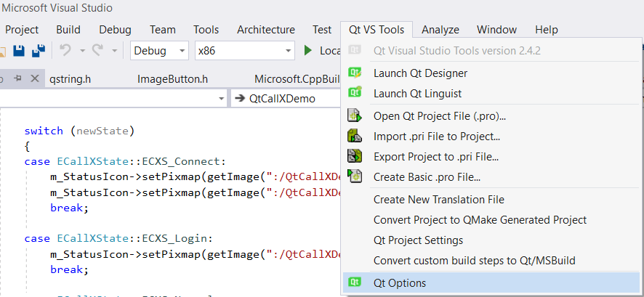The height and width of the screenshot is (297, 644).
Task: Click the Create Basic .pro icon
Action: click(355, 176)
